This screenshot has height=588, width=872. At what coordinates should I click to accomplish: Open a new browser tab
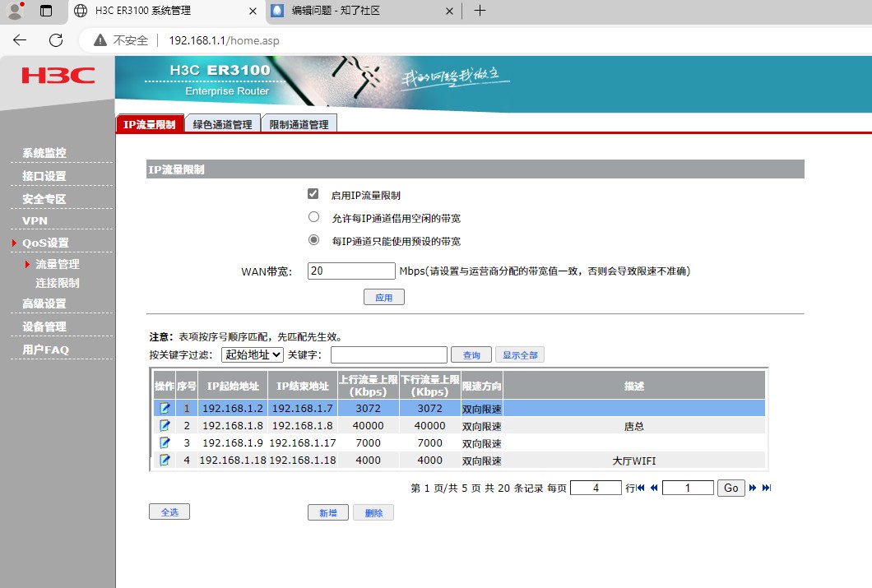click(480, 11)
